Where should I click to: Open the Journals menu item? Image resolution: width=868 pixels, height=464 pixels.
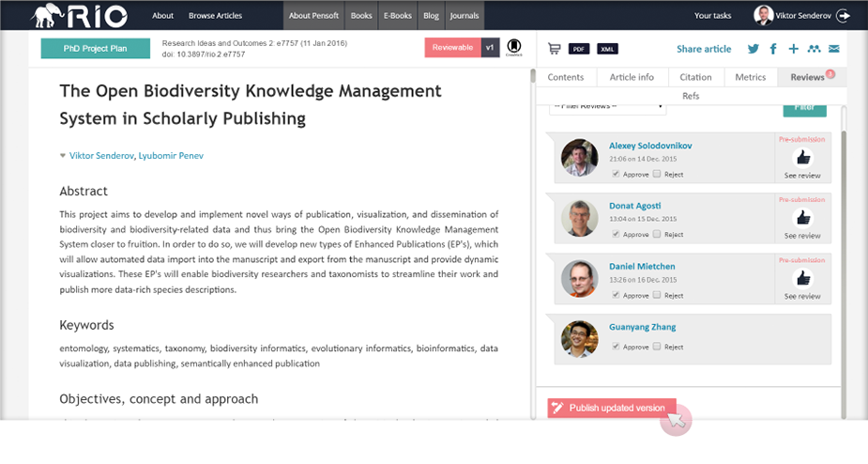[x=464, y=16]
